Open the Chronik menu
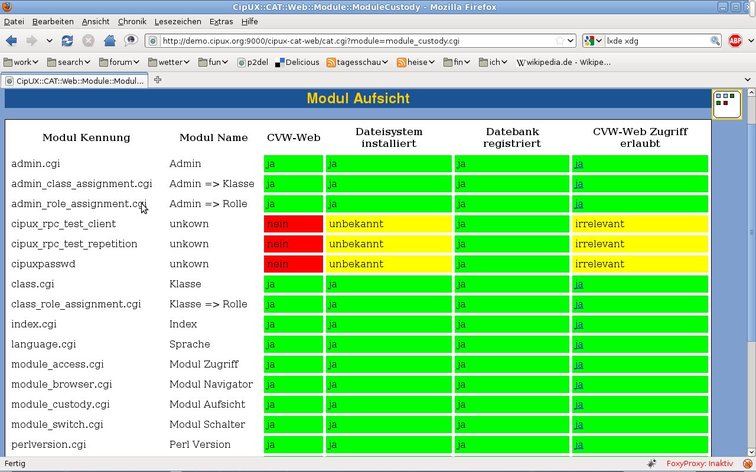The height and width of the screenshot is (472, 756). coord(132,22)
